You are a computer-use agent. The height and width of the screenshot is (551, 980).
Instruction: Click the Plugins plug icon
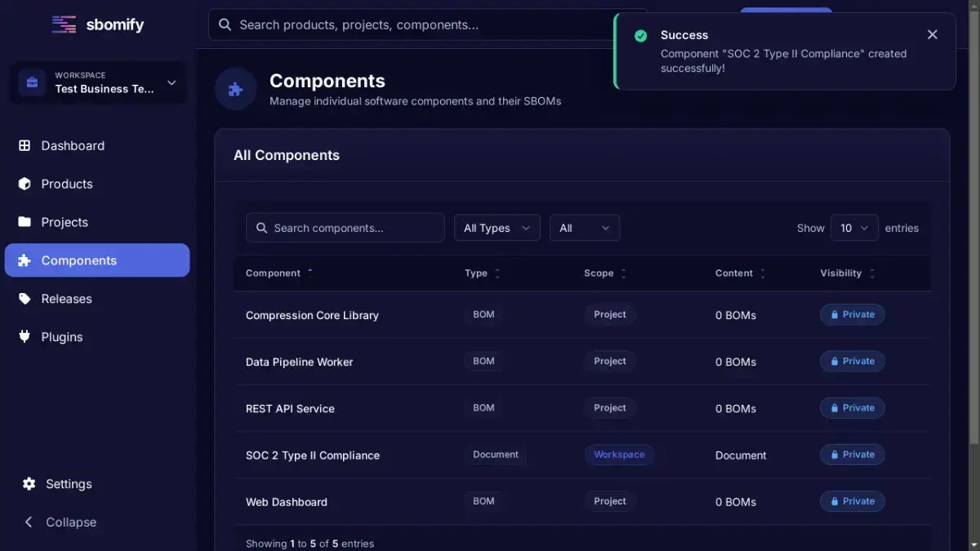[24, 337]
